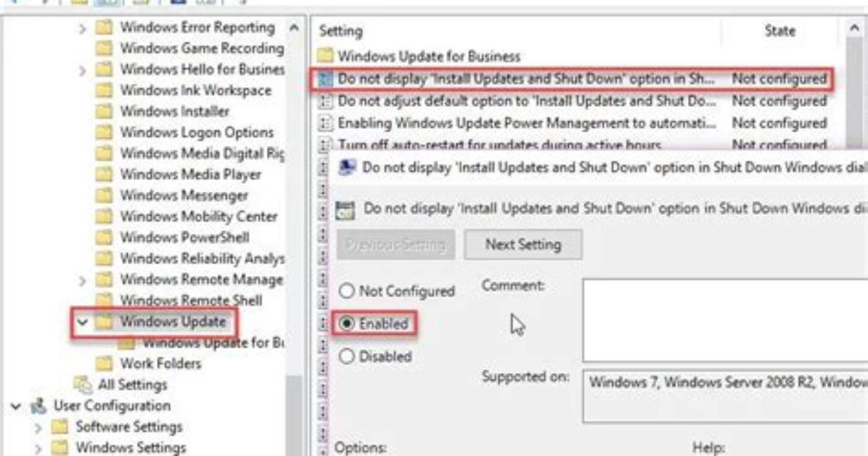Viewport: 868px width, 456px height.
Task: Select Windows Media Player tree item
Action: (191, 174)
